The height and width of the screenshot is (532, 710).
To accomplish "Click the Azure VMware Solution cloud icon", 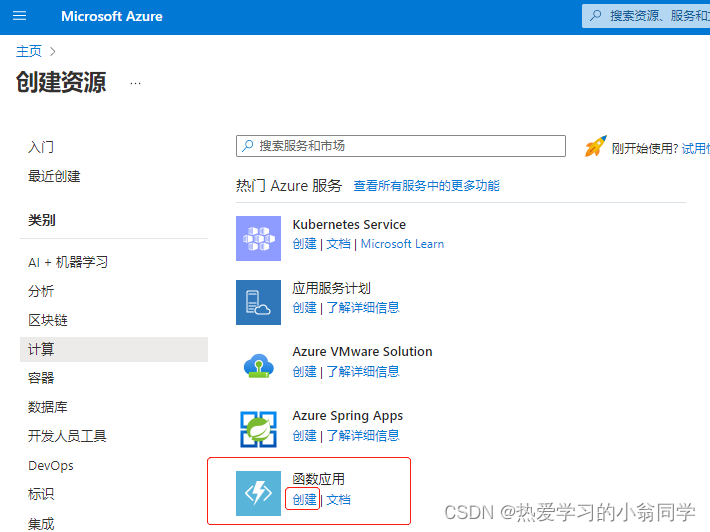I will pos(258,366).
